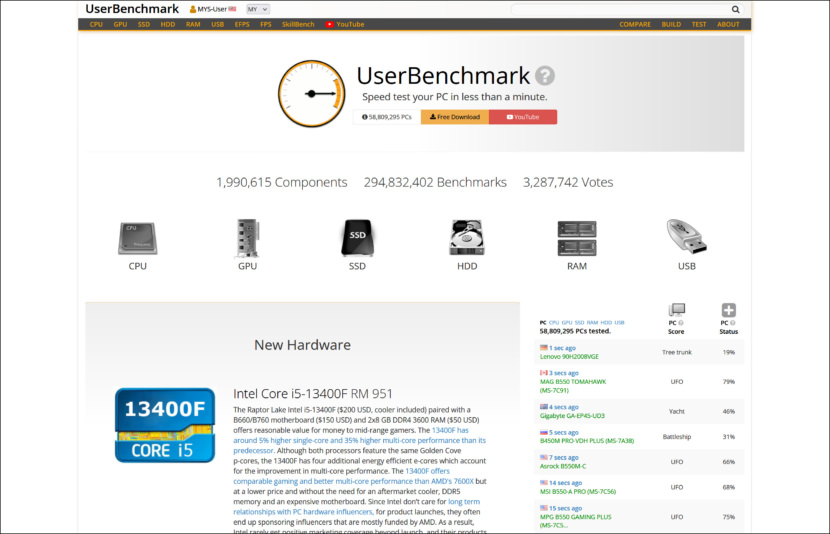Viewport: 830px width, 534px height.
Task: Open Lenovo 90H2008VGE result
Action: (569, 357)
